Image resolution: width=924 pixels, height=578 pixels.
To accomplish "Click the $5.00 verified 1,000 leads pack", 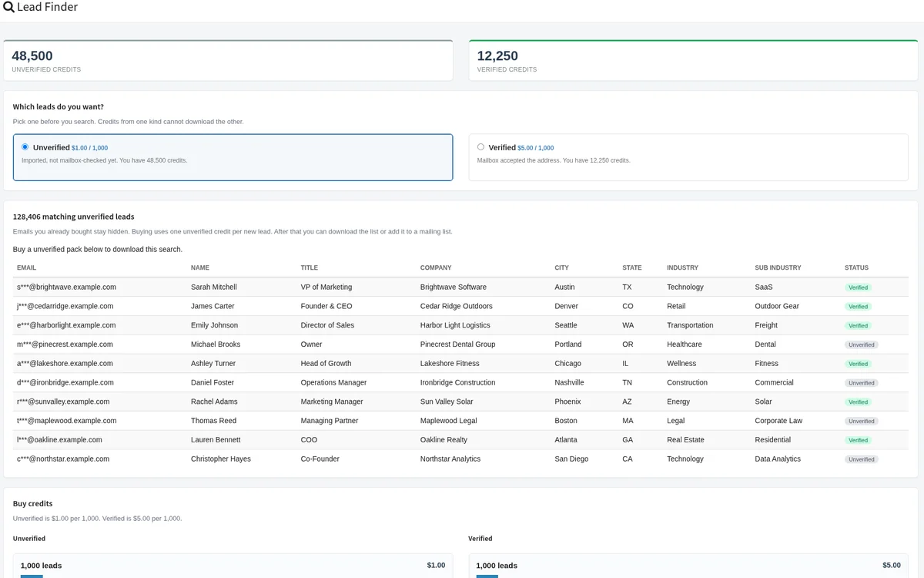I will coord(688,566).
